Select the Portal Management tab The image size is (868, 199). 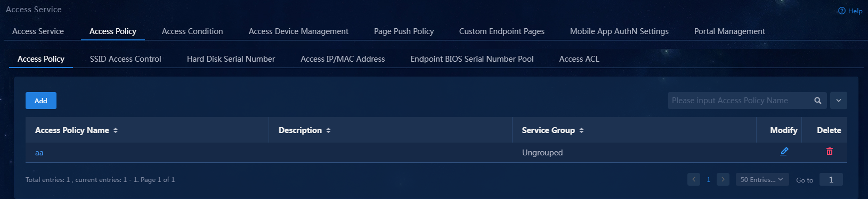[729, 31]
